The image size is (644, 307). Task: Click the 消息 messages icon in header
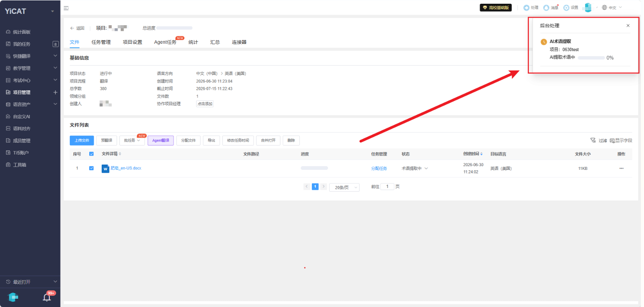(546, 7)
